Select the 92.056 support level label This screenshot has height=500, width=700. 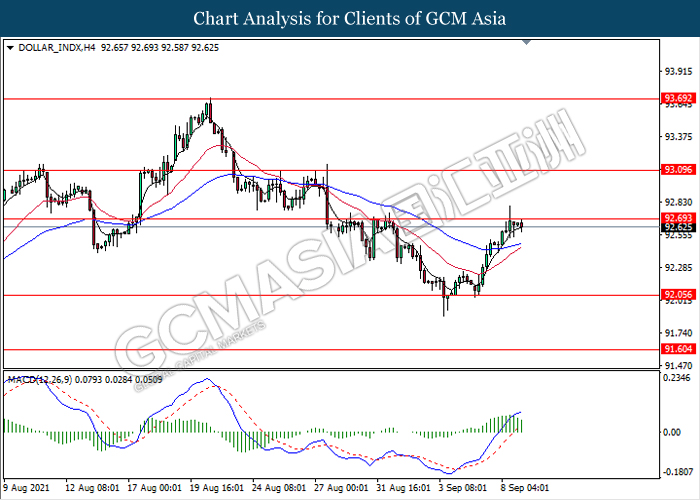[679, 295]
